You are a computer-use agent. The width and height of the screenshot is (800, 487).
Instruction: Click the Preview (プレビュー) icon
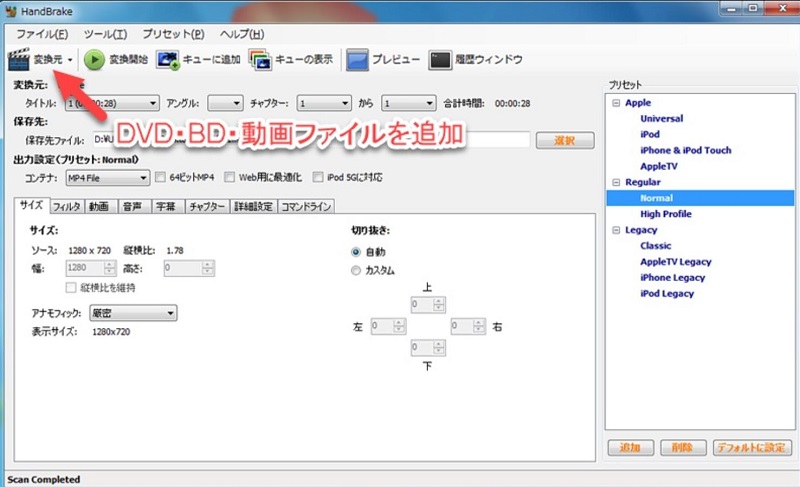pos(357,60)
